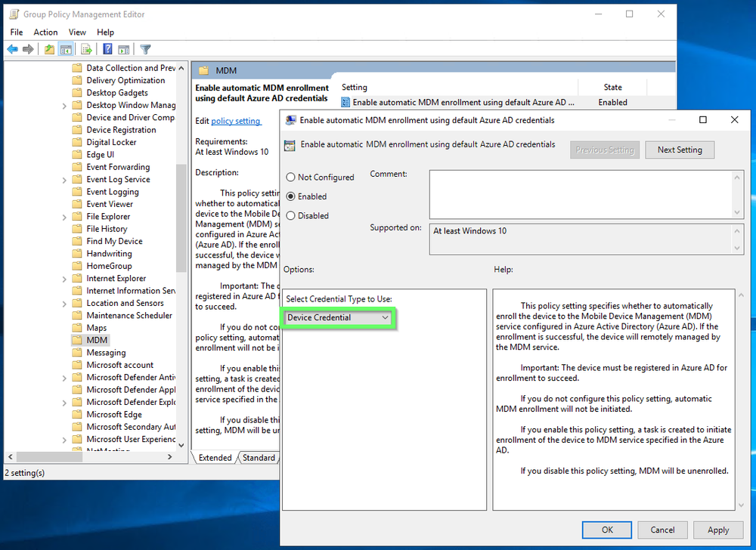The width and height of the screenshot is (756, 550).
Task: Open the Action menu
Action: click(45, 32)
